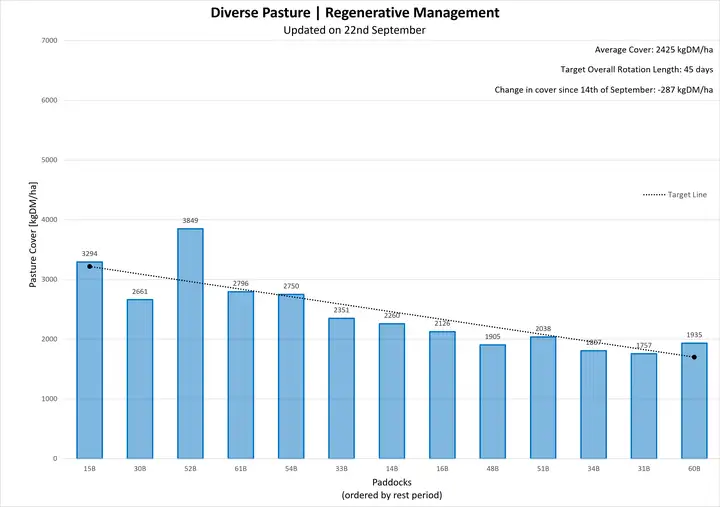
Task: Click the x-axis label '60B'
Action: [694, 469]
